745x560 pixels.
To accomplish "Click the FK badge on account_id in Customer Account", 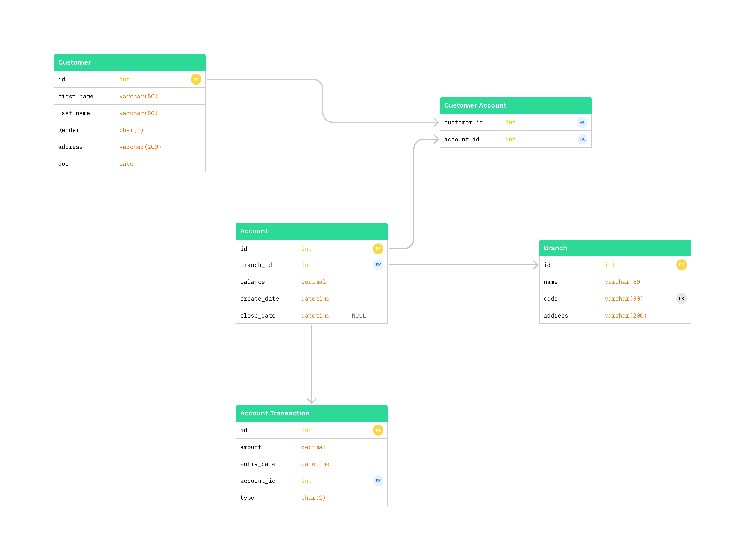I will pyautogui.click(x=582, y=139).
